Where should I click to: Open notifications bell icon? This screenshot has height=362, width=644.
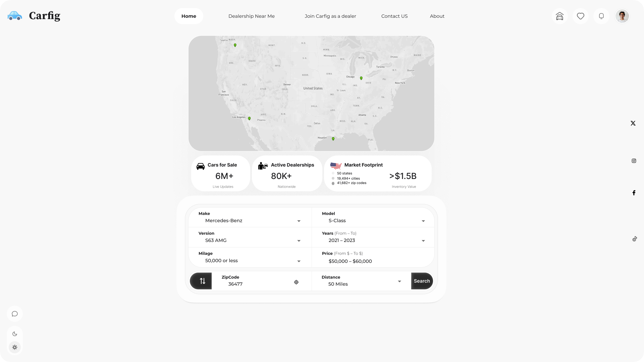click(x=601, y=16)
